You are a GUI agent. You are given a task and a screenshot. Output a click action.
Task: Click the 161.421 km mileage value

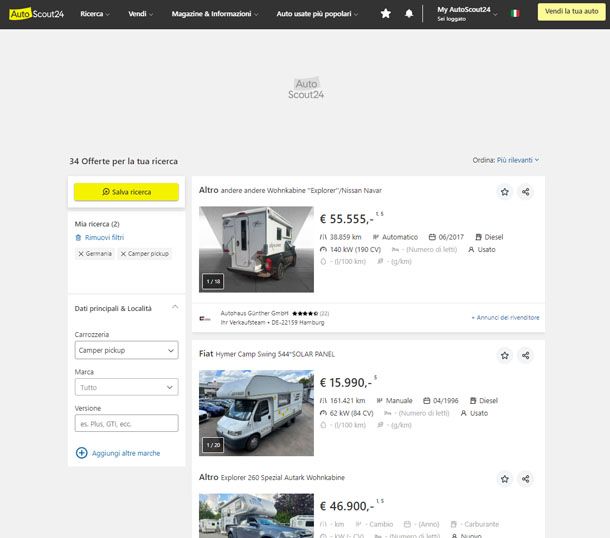click(347, 401)
